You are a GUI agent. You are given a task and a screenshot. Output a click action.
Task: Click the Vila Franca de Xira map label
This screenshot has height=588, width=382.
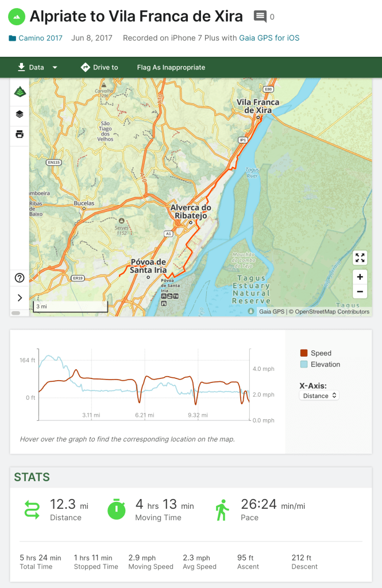[x=258, y=106]
